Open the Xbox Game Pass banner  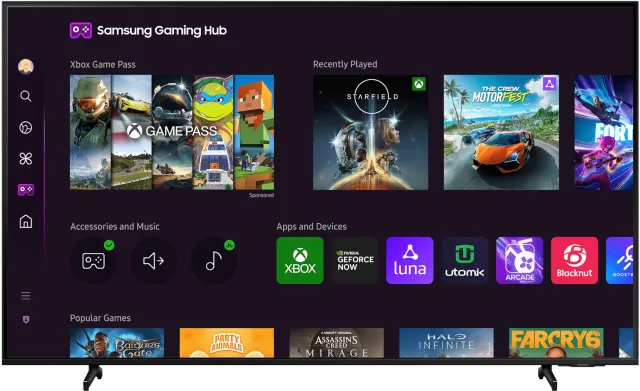172,132
